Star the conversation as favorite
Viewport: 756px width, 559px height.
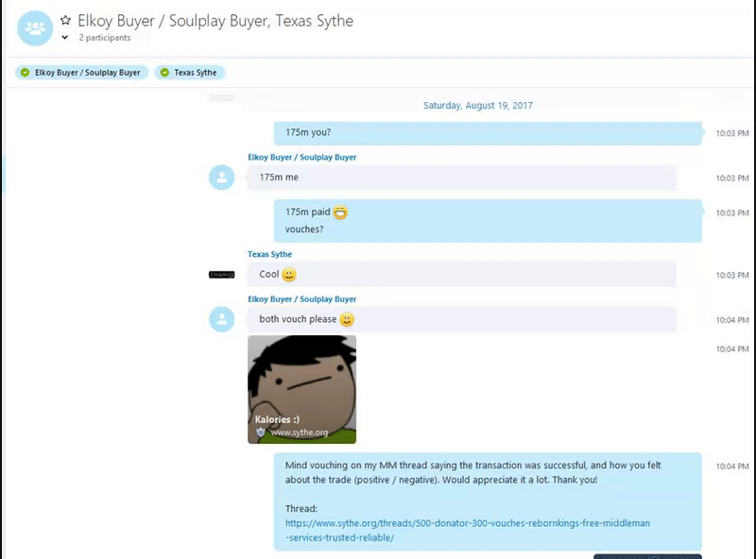pyautogui.click(x=65, y=20)
